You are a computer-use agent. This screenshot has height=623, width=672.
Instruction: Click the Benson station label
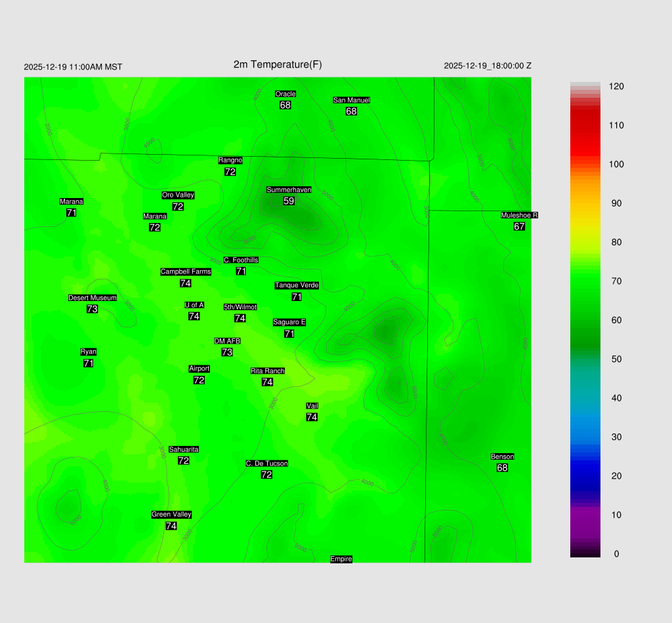click(503, 456)
